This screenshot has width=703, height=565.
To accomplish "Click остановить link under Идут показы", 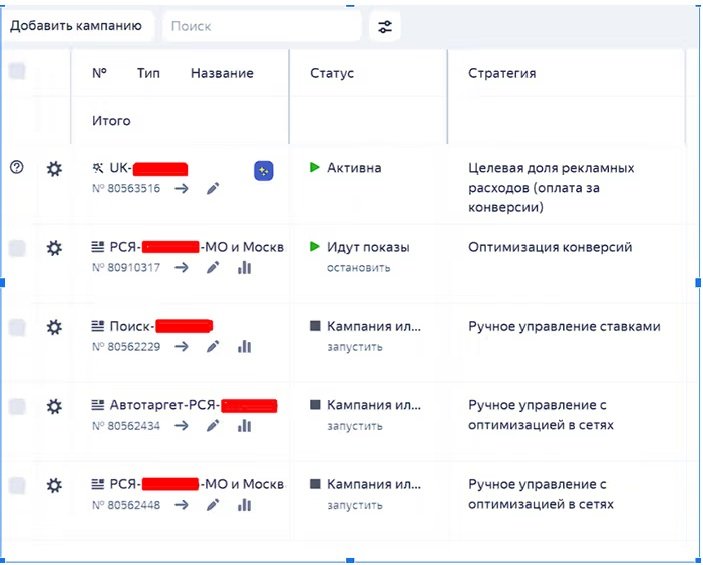I will pos(359,268).
